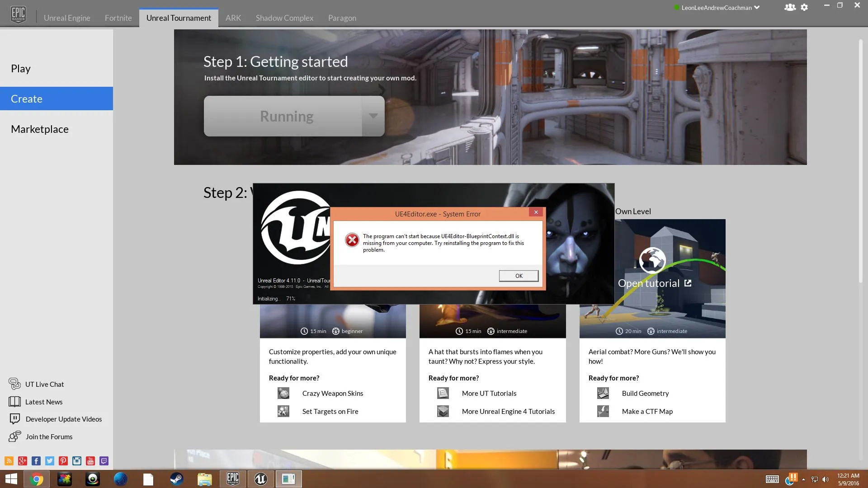Screen dimensions: 868x488
Task: Click the Running launch button
Action: (283, 116)
